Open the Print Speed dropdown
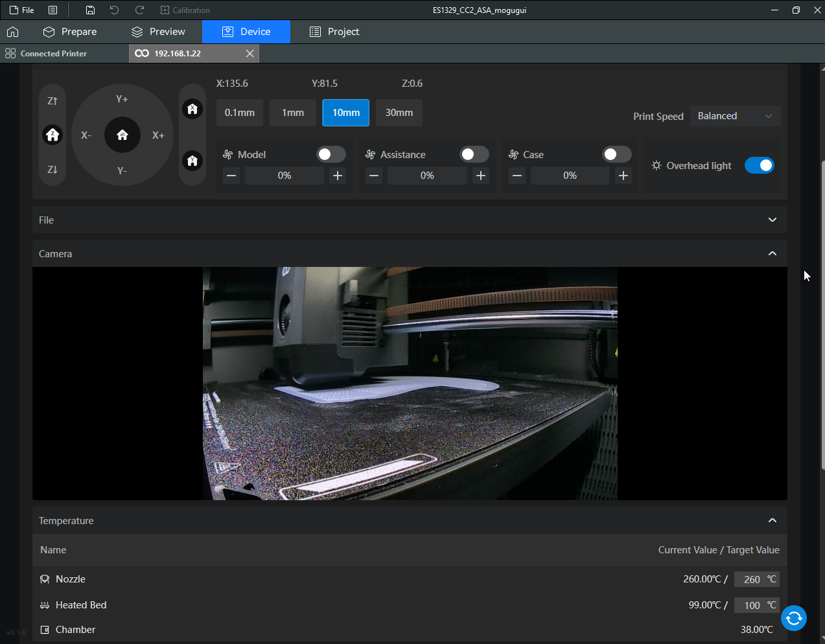This screenshot has width=825, height=644. [x=735, y=116]
